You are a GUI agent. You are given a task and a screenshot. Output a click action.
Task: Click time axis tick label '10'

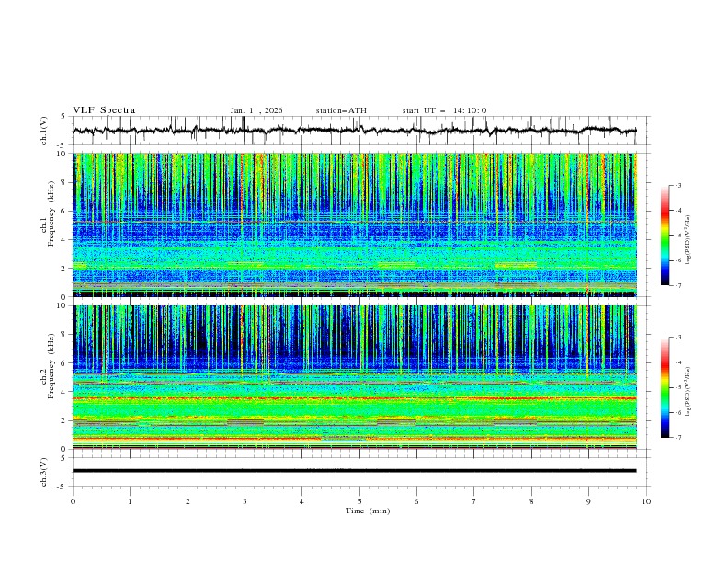click(646, 501)
